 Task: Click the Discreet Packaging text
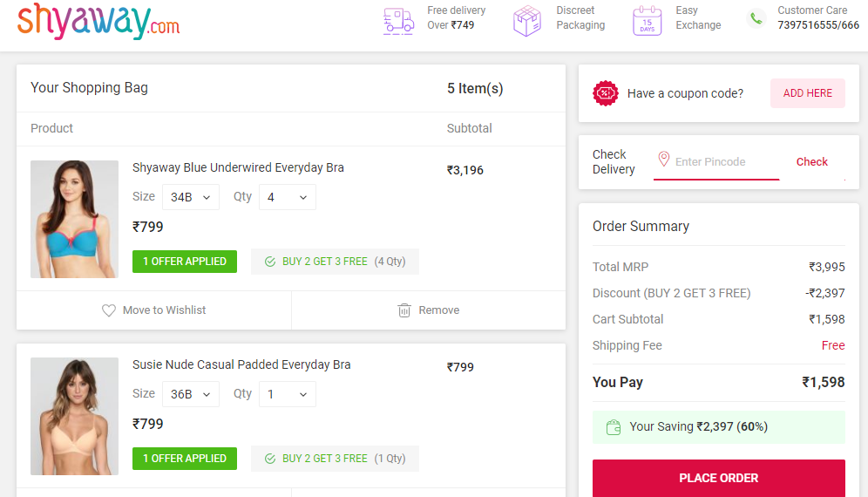580,17
